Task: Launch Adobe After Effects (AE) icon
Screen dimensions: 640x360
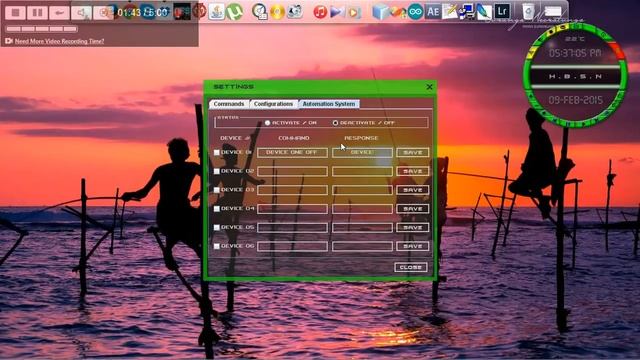Action: [433, 11]
